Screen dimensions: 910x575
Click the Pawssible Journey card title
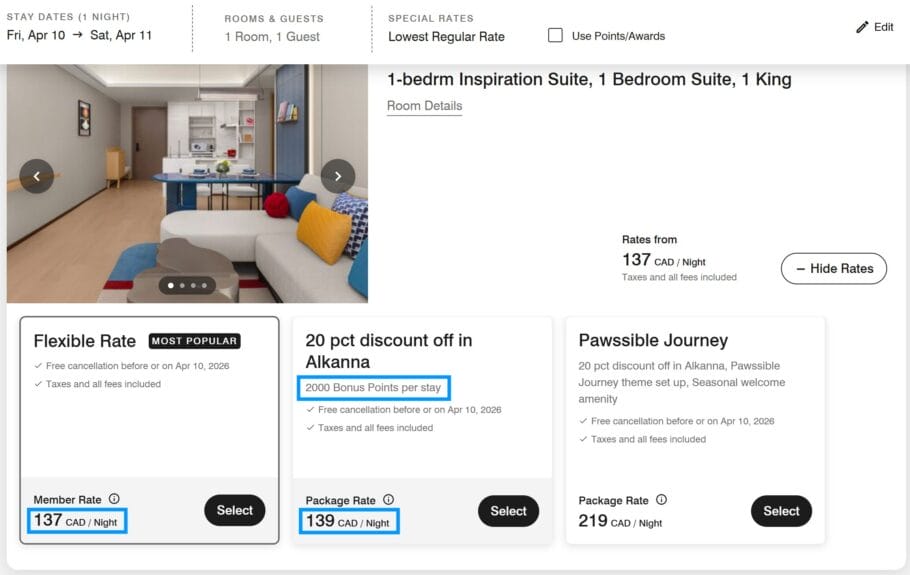click(653, 340)
